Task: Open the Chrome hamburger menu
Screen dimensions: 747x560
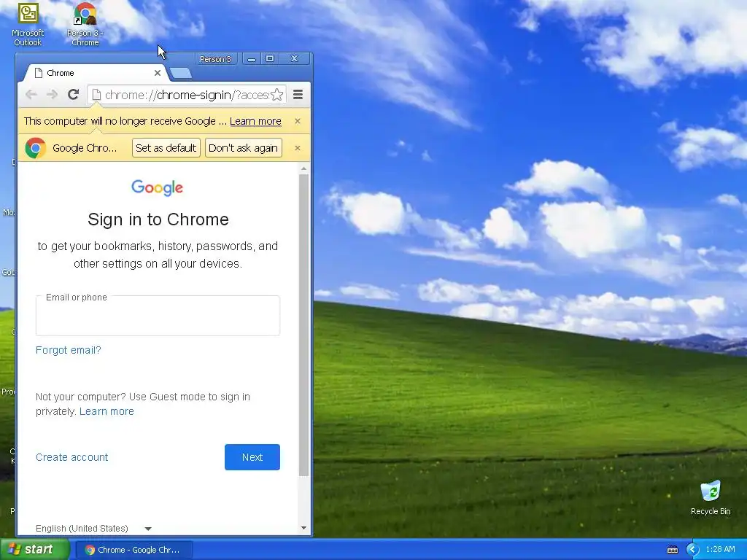Action: point(298,95)
